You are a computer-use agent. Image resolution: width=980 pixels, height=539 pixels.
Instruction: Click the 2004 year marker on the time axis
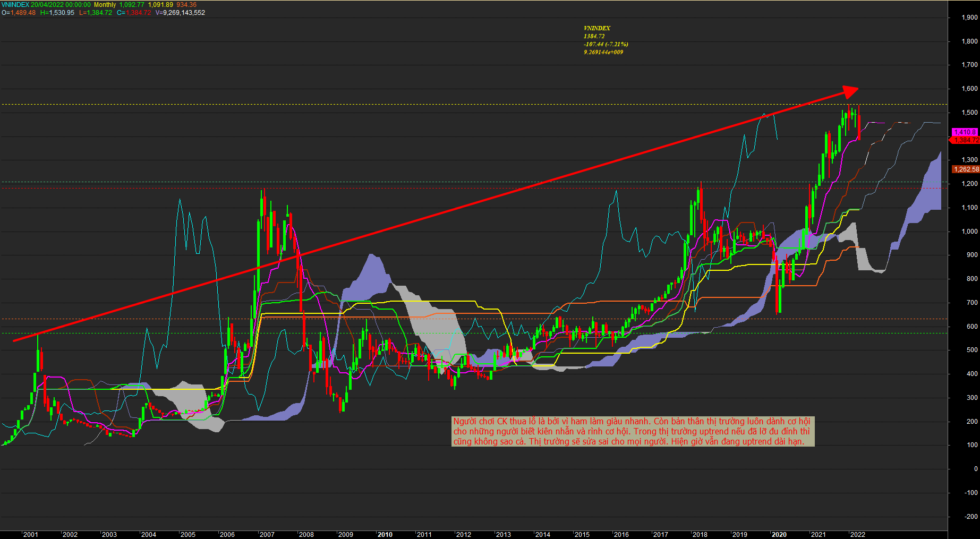149,535
